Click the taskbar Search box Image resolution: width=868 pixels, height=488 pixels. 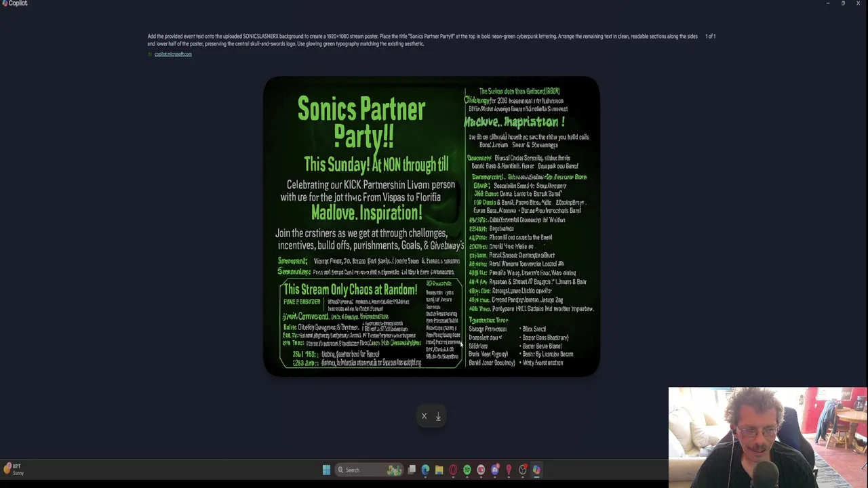click(x=370, y=470)
